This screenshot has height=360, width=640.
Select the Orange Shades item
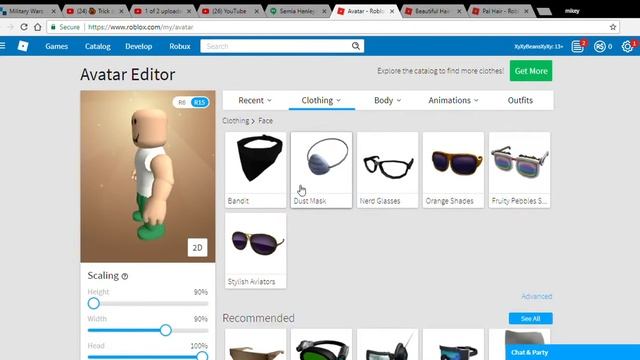click(453, 170)
